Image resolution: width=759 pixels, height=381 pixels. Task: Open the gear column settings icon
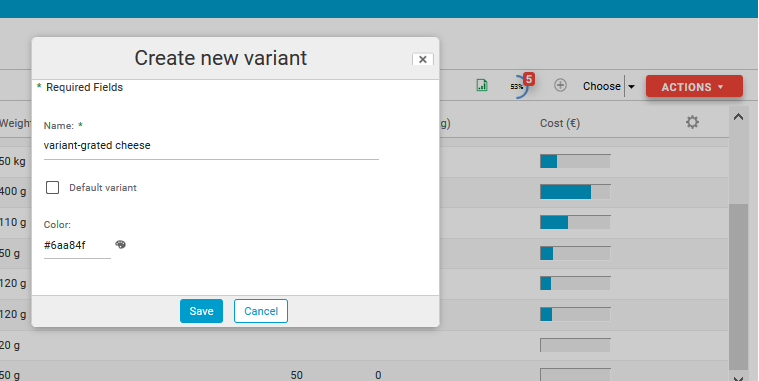[692, 122]
